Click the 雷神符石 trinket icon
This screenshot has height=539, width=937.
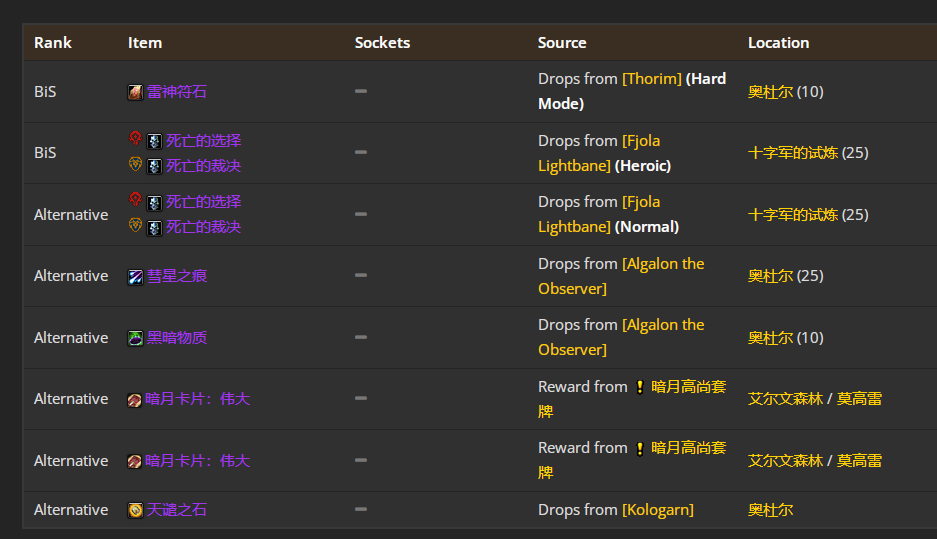point(135,92)
